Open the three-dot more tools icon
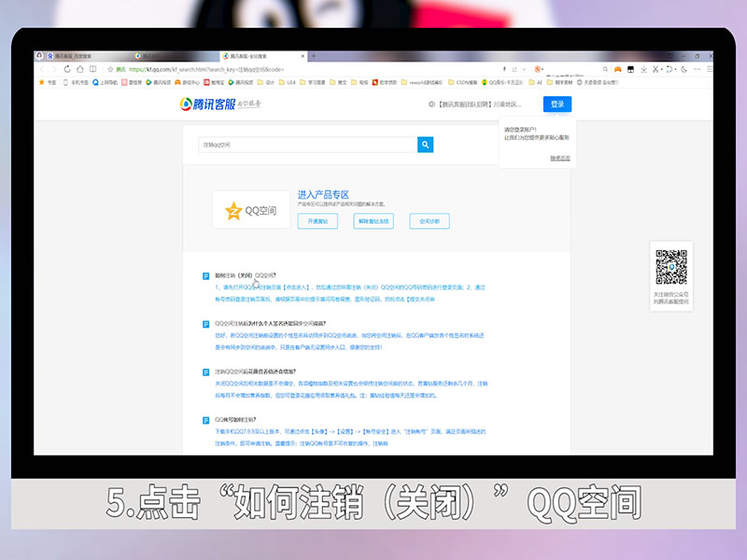747x560 pixels. click(697, 69)
